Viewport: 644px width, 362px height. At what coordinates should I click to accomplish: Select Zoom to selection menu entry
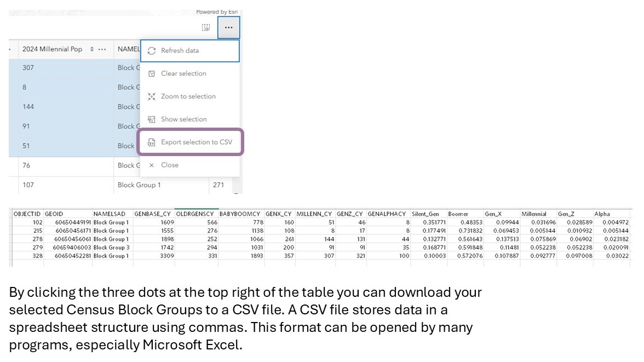tap(188, 96)
